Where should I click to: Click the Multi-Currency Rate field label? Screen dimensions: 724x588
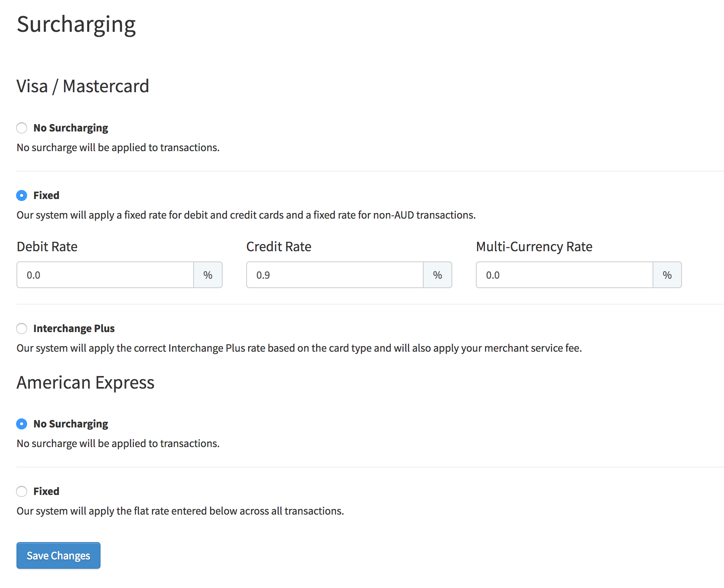534,247
